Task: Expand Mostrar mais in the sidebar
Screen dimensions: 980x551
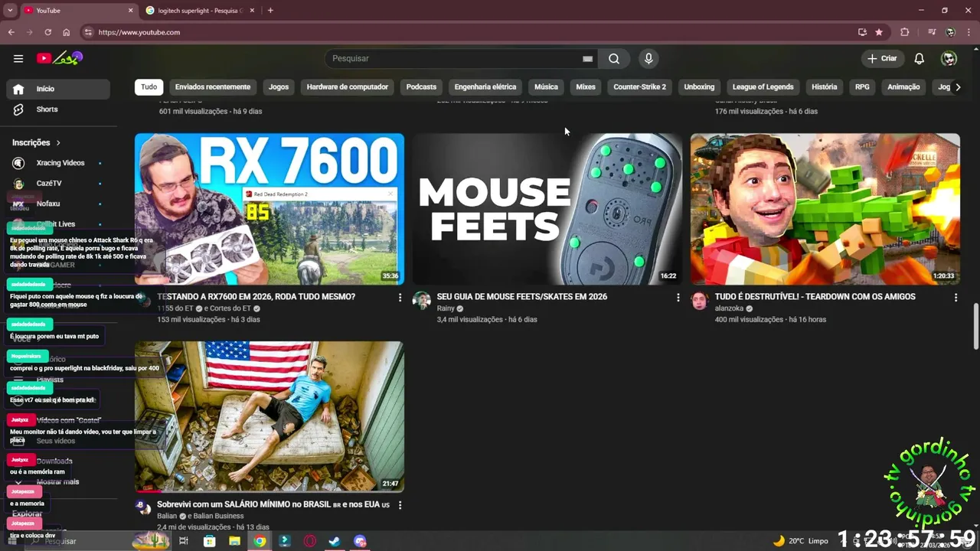Action: [58, 481]
